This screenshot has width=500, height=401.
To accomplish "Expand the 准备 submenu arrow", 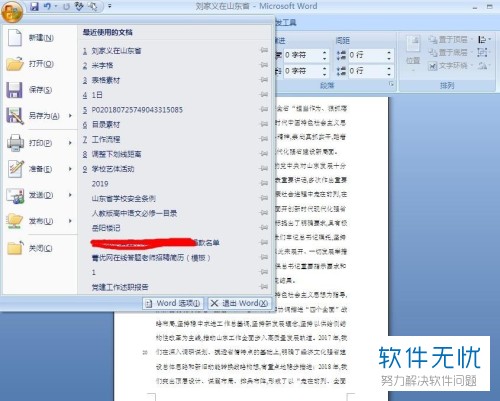I will (x=70, y=169).
